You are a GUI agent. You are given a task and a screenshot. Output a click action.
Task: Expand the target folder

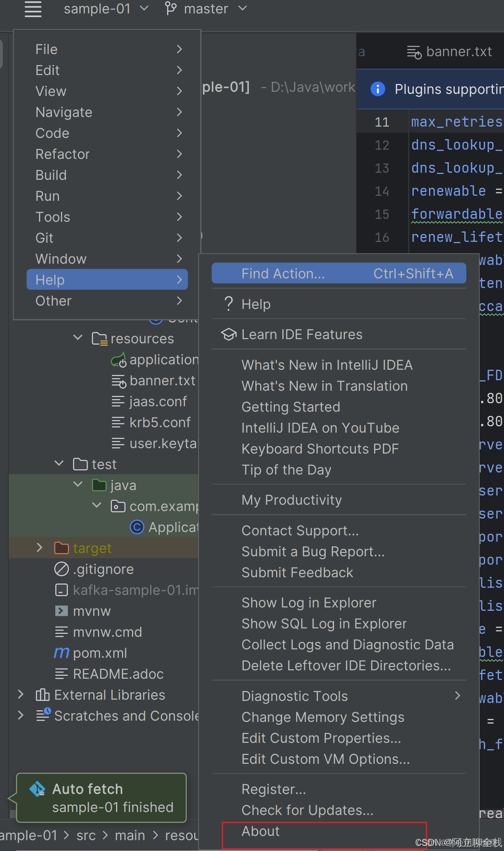pyautogui.click(x=40, y=547)
